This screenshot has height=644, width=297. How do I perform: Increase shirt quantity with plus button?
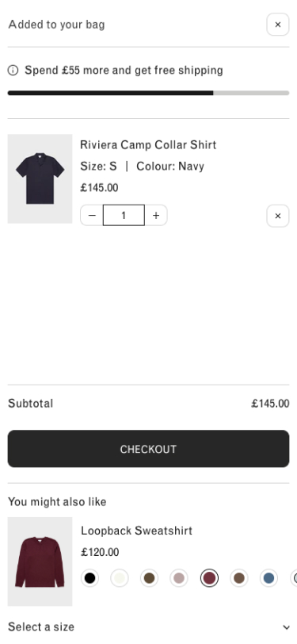(156, 215)
